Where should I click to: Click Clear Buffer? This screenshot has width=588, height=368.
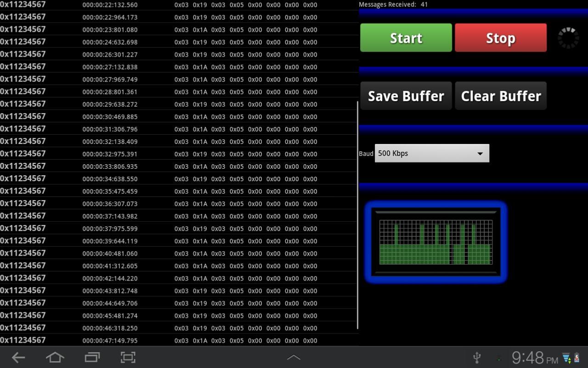tap(501, 96)
